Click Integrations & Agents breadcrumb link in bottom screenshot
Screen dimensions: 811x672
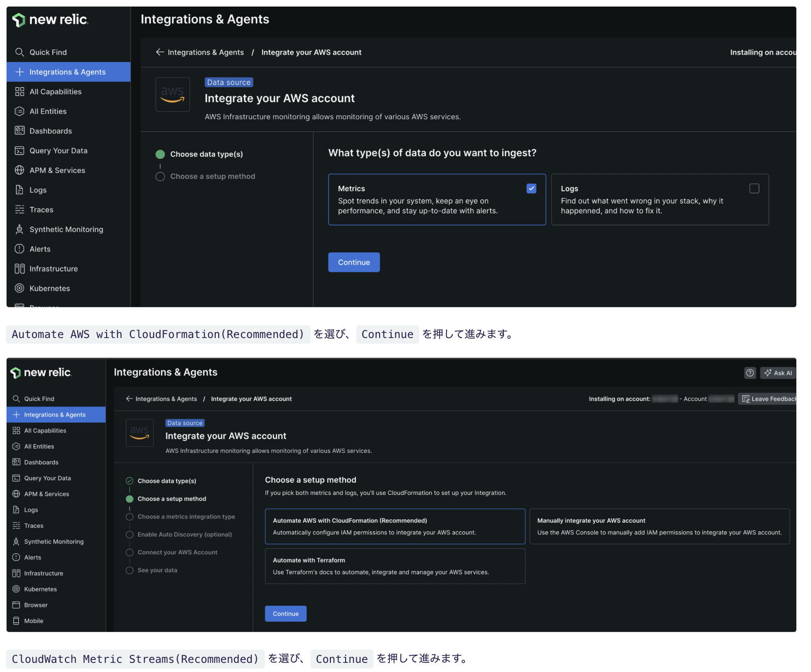tap(166, 399)
